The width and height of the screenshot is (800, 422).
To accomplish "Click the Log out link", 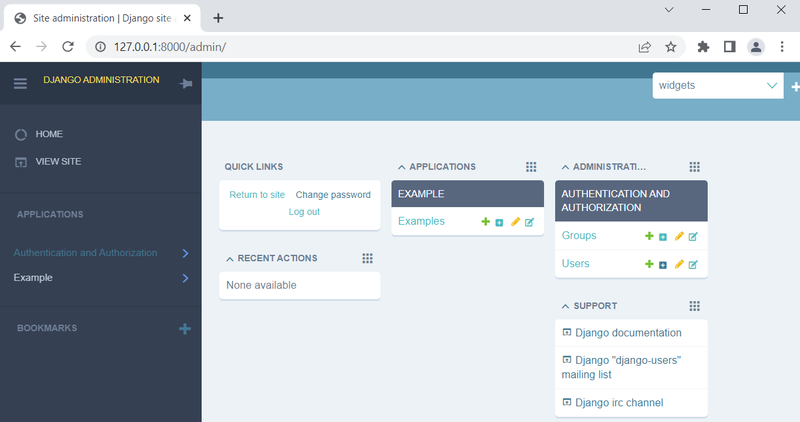I will click(x=304, y=212).
